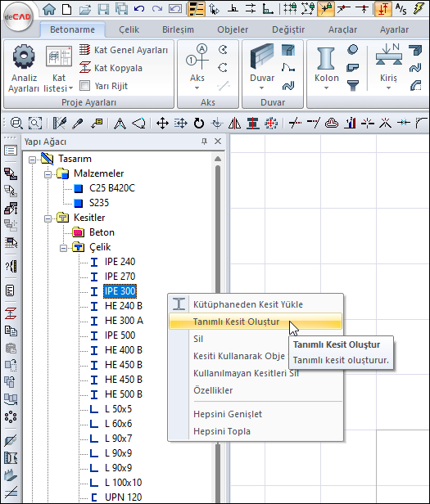Select the Move tool with four arrows
430x504 pixels.
click(x=162, y=123)
